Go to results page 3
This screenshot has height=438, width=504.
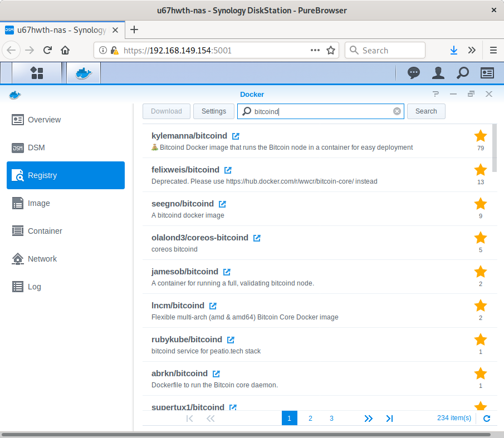(x=331, y=418)
